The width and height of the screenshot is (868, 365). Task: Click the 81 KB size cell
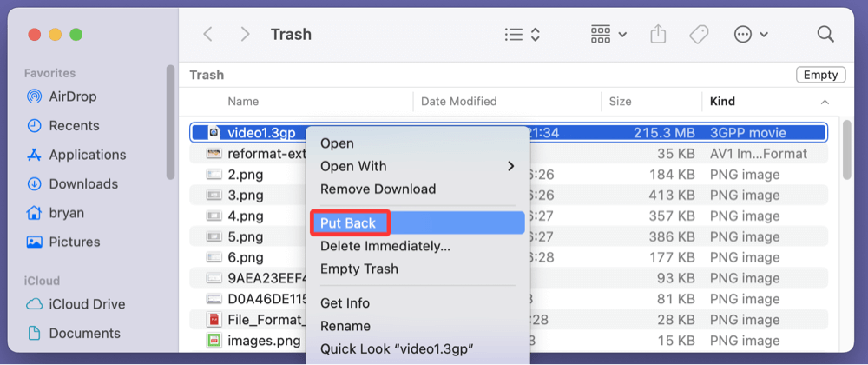point(676,299)
